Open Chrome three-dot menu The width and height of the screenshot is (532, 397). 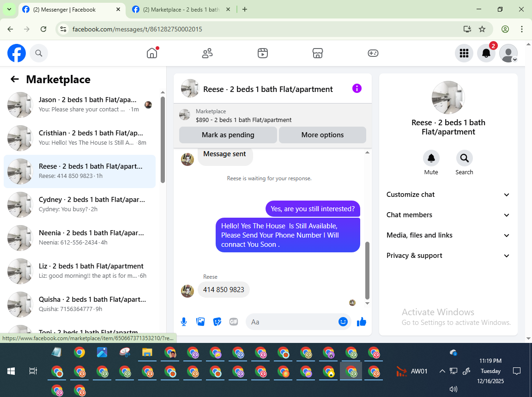[522, 29]
